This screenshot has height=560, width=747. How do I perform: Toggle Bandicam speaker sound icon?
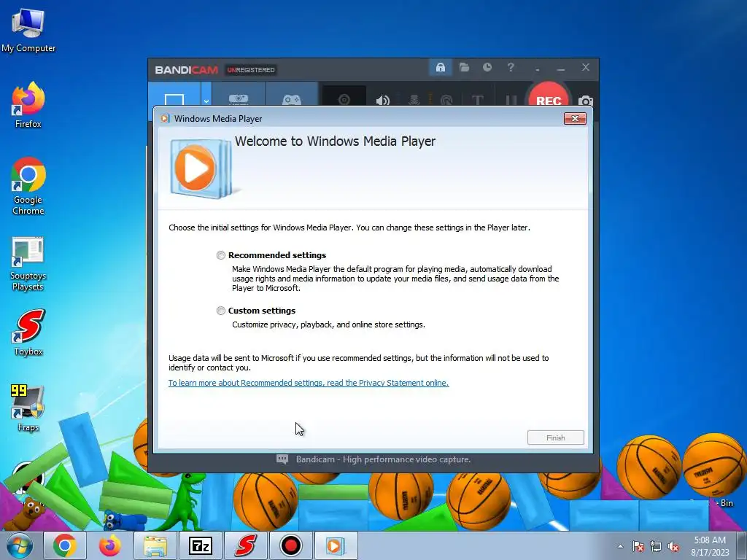[x=382, y=100]
